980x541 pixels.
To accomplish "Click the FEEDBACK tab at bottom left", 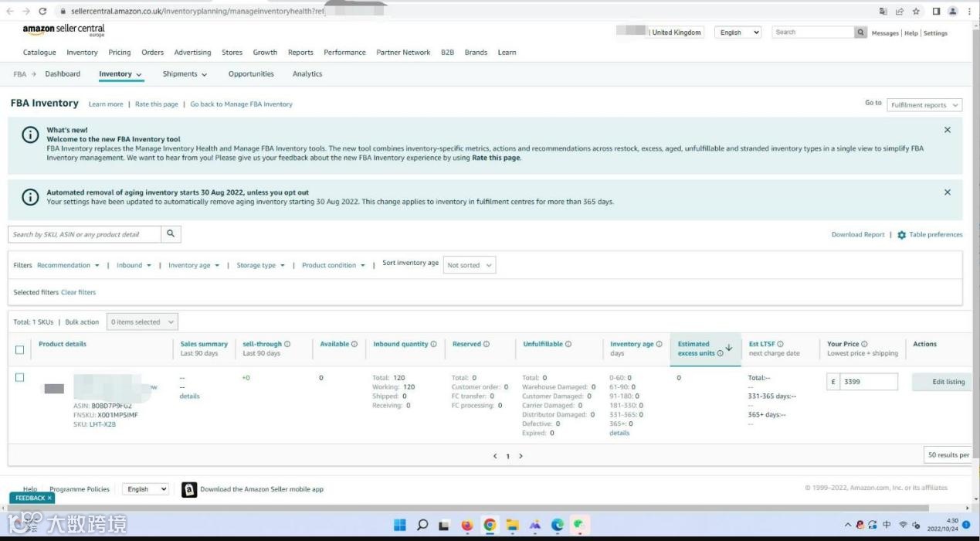I will [x=32, y=498].
